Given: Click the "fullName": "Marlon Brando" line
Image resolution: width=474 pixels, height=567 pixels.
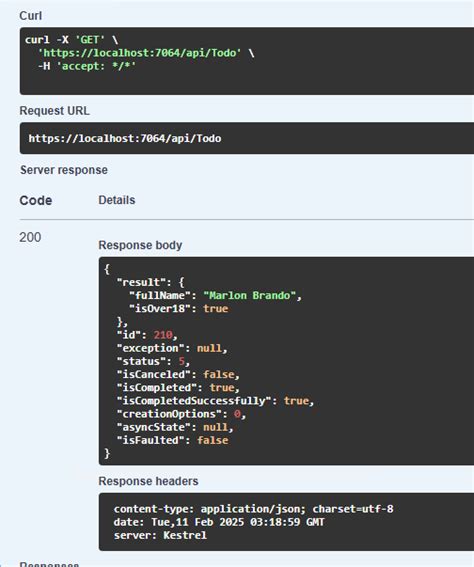Looking at the screenshot, I should (215, 295).
